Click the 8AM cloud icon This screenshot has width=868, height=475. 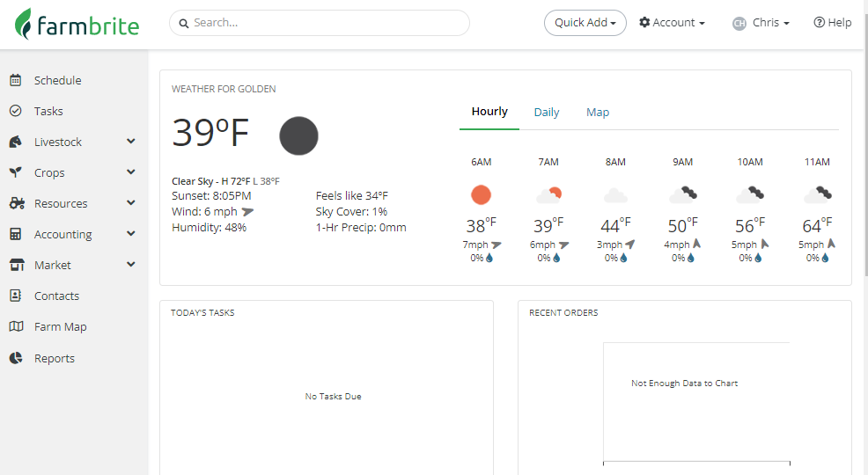pyautogui.click(x=615, y=195)
